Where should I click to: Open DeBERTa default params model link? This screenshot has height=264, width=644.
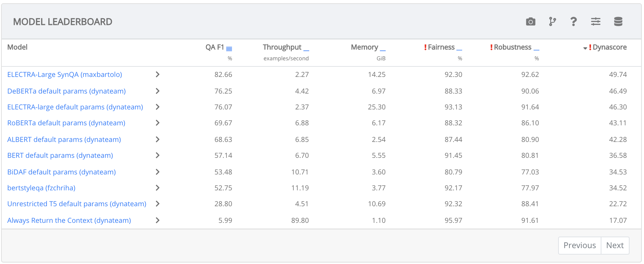tap(66, 91)
